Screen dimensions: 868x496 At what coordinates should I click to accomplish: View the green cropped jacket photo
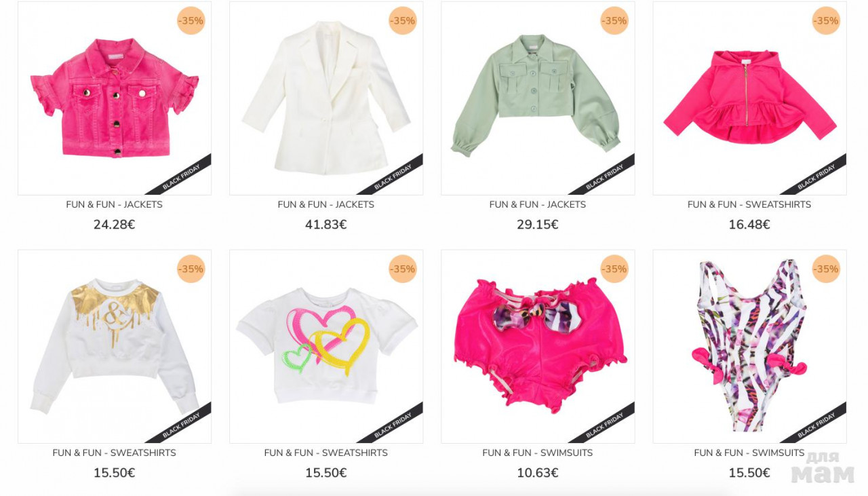[538, 98]
